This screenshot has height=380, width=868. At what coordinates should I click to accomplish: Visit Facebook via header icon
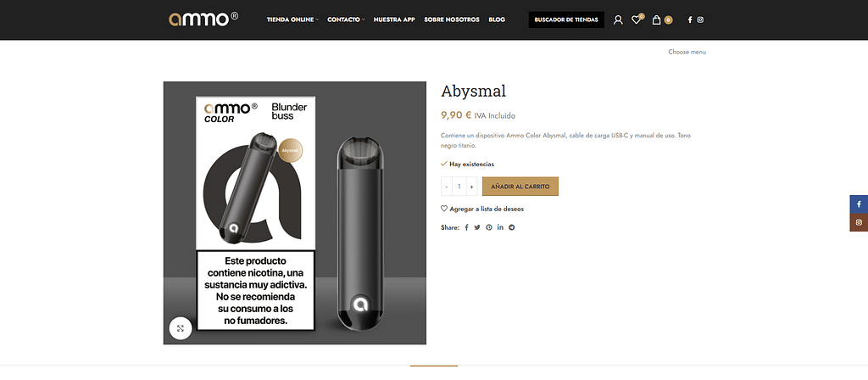pos(690,20)
